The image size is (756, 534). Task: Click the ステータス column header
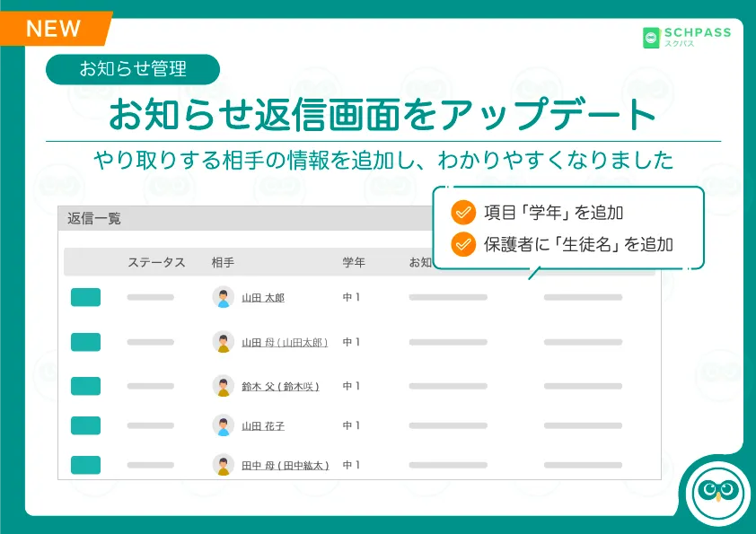(x=156, y=262)
